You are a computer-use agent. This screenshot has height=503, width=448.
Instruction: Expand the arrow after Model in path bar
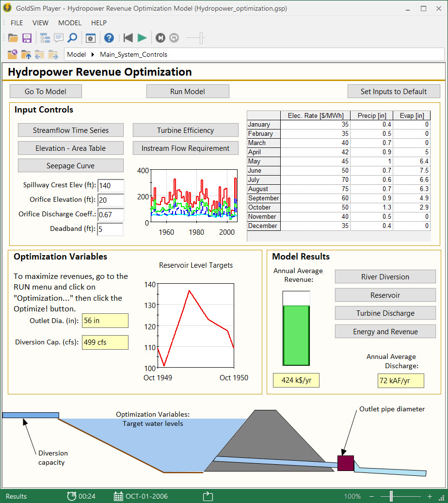click(x=93, y=54)
